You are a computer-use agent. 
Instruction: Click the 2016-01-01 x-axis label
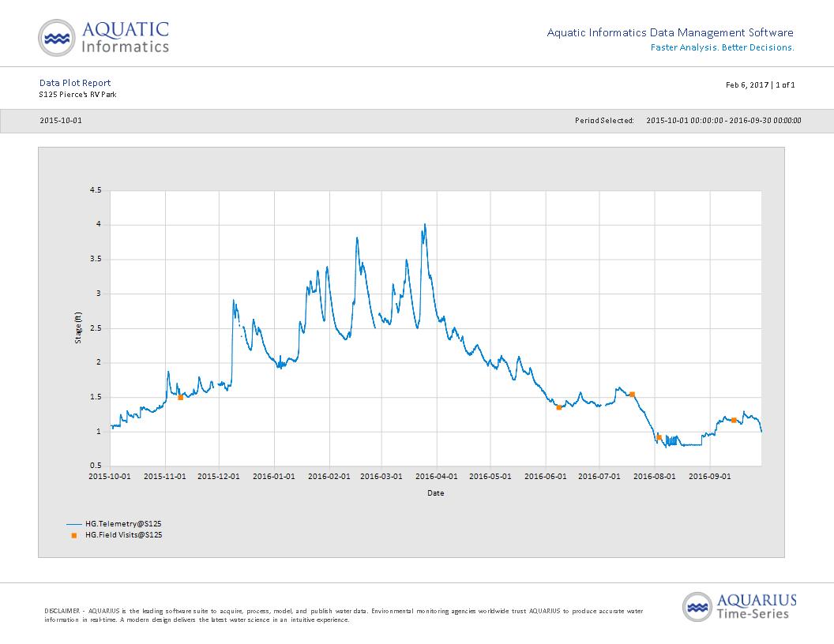[274, 477]
